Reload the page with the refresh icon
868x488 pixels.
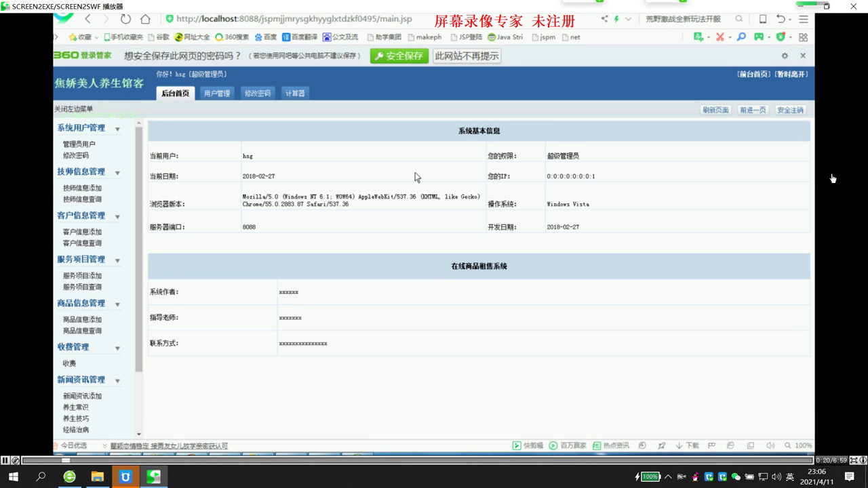[125, 19]
